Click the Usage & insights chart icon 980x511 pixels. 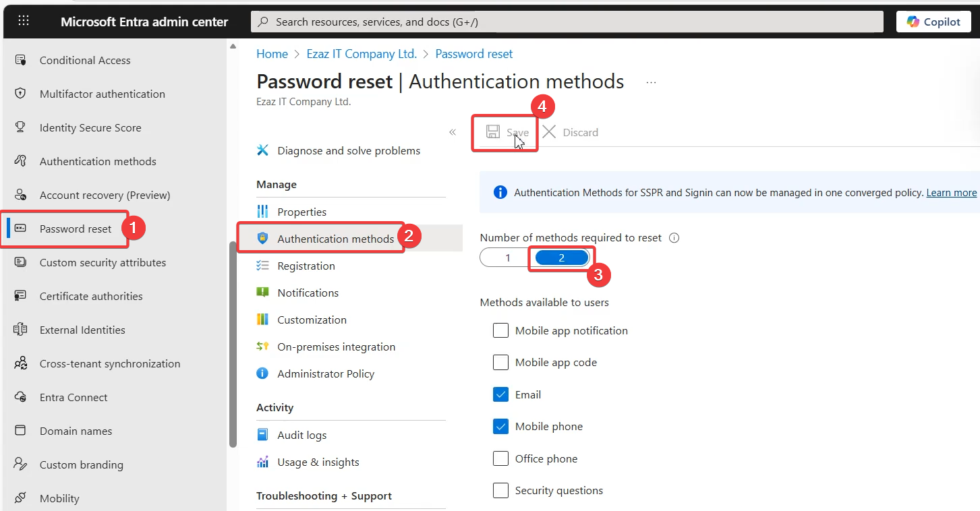pos(263,462)
